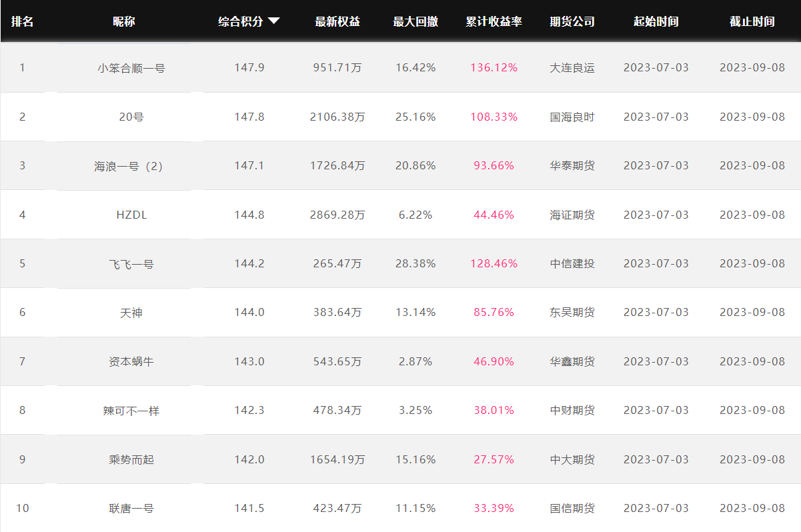Image resolution: width=801 pixels, height=532 pixels.
Task: Open the nickname 天神
Action: (131, 313)
